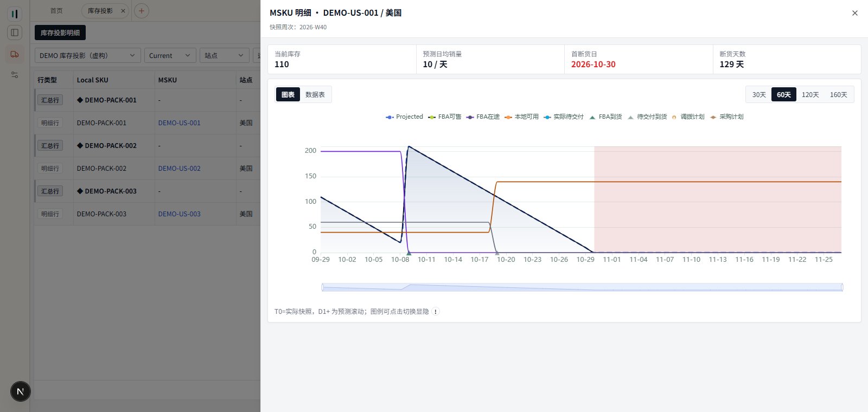Screen dimensions: 868x412
Task: Toggle the 采购计划 legend entry
Action: 726,117
